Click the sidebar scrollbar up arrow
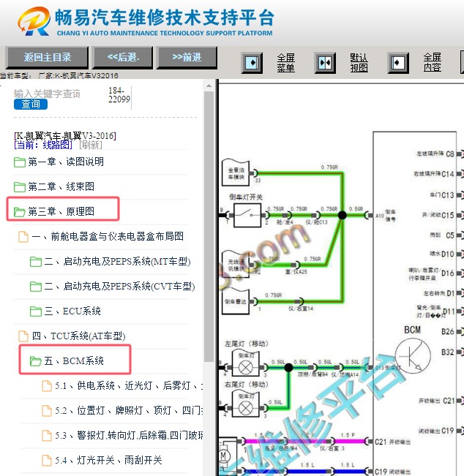 [x=209, y=86]
